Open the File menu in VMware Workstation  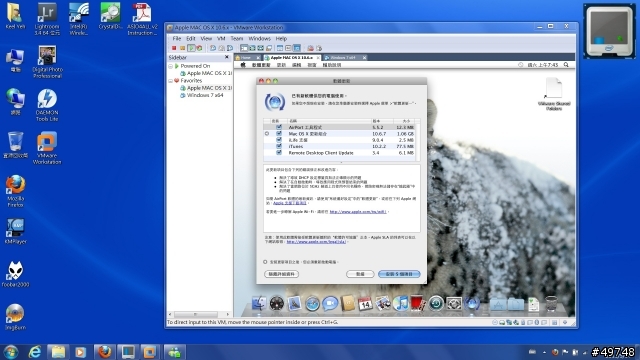coord(177,38)
